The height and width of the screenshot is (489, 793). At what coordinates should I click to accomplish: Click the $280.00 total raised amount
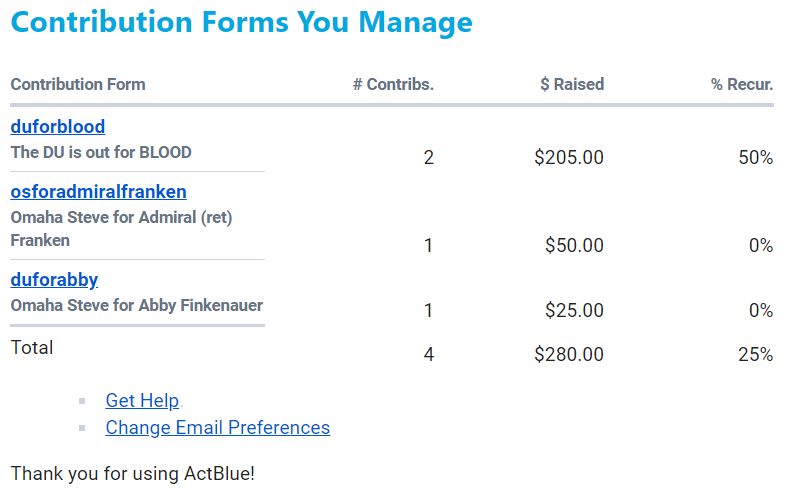pos(569,355)
